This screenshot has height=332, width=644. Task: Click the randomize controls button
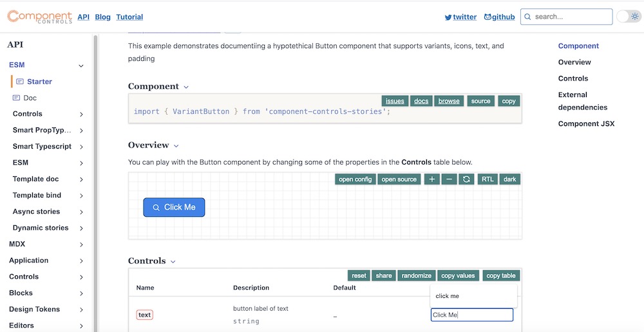point(416,275)
